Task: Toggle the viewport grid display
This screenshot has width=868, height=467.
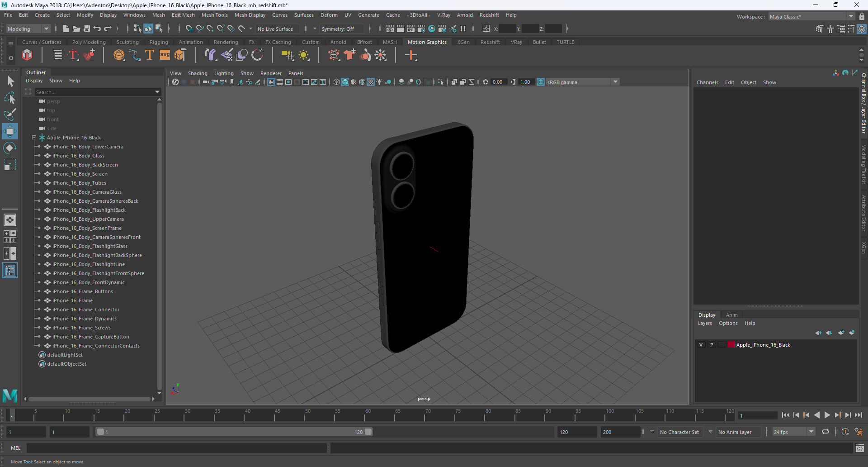Action: (x=271, y=82)
